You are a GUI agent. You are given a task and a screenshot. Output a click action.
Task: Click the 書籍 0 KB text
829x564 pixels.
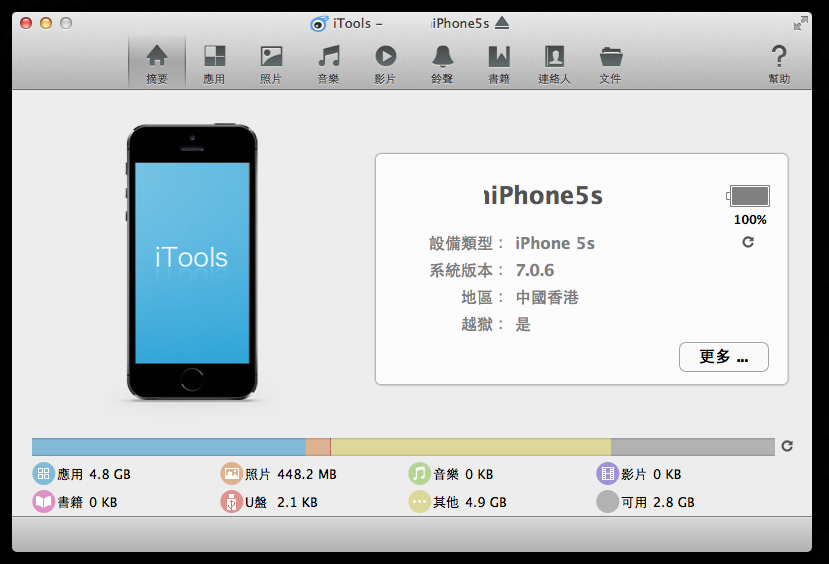coord(87,502)
